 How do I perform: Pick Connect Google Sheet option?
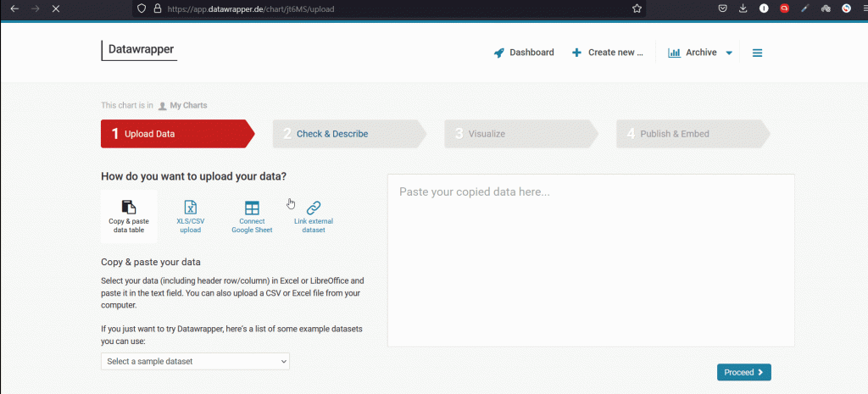[x=252, y=216]
